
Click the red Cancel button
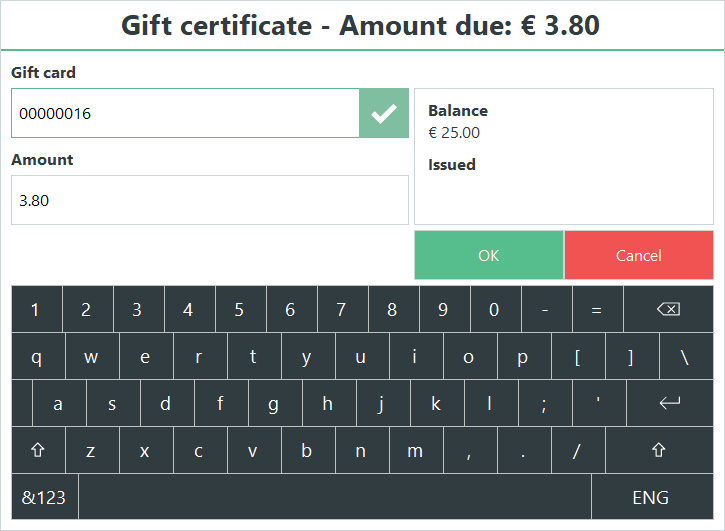(639, 255)
